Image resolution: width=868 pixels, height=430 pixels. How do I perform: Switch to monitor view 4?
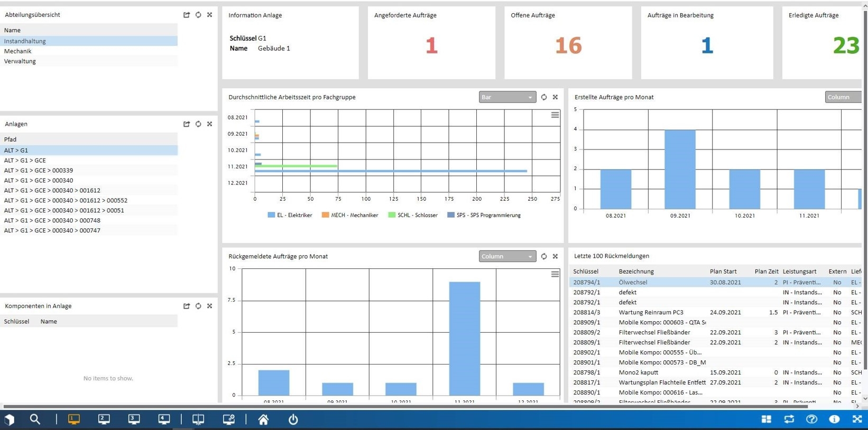tap(164, 419)
